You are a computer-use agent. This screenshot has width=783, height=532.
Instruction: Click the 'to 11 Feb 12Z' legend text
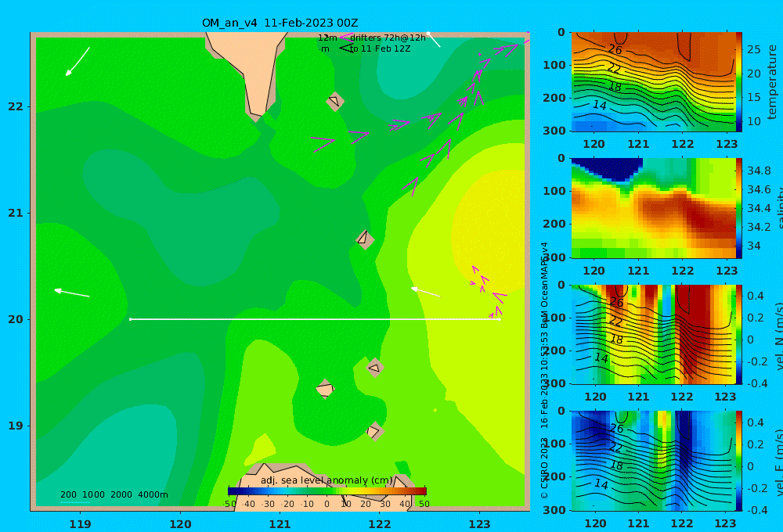coord(380,49)
